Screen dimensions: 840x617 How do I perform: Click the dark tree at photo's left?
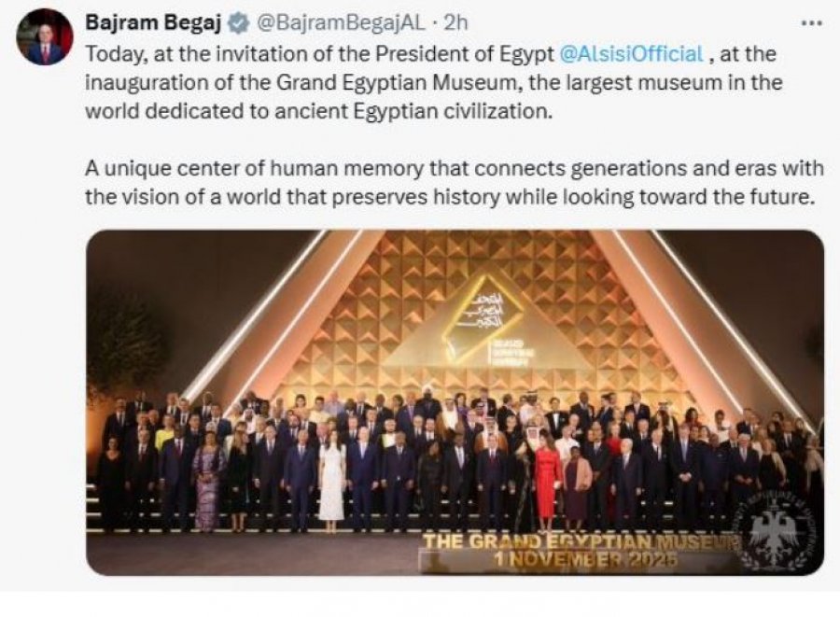coord(126,345)
